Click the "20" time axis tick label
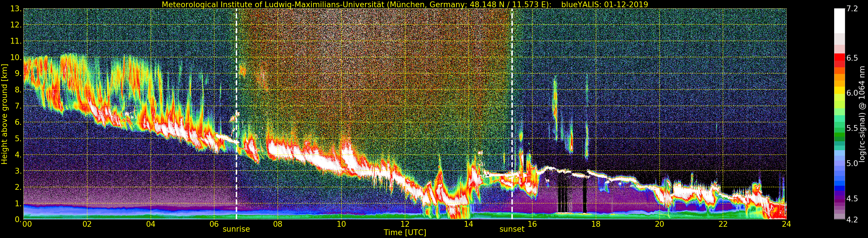This screenshot has width=868, height=238. 659,224
